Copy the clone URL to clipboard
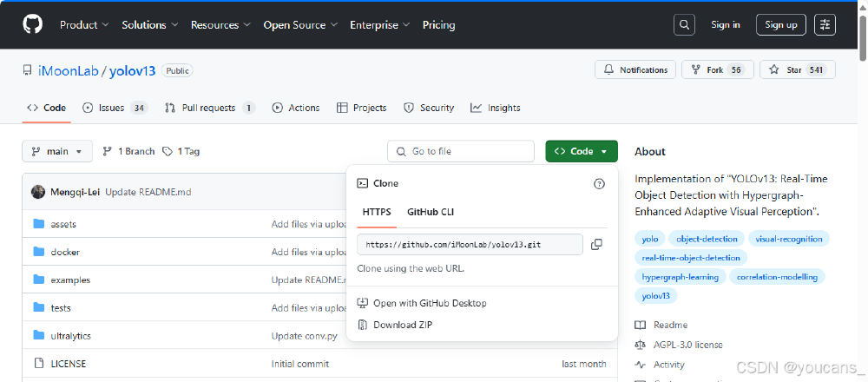This screenshot has height=382, width=868. click(596, 245)
